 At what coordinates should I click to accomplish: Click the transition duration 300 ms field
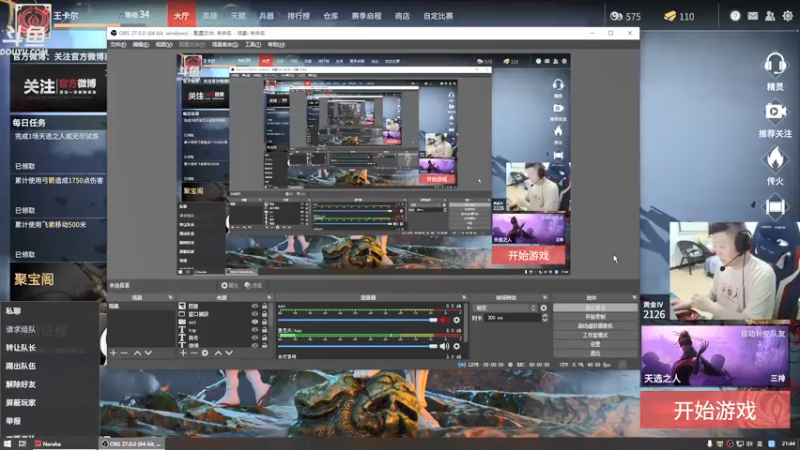(x=512, y=318)
